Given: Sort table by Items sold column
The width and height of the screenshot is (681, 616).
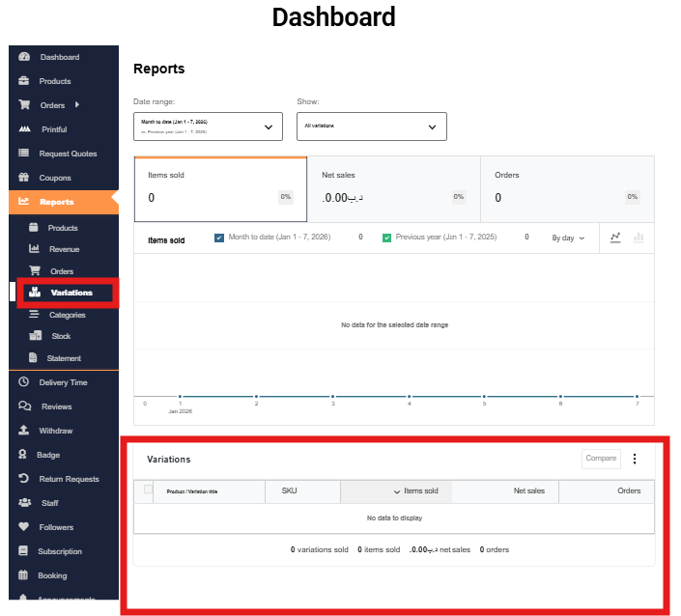Looking at the screenshot, I should tap(415, 491).
